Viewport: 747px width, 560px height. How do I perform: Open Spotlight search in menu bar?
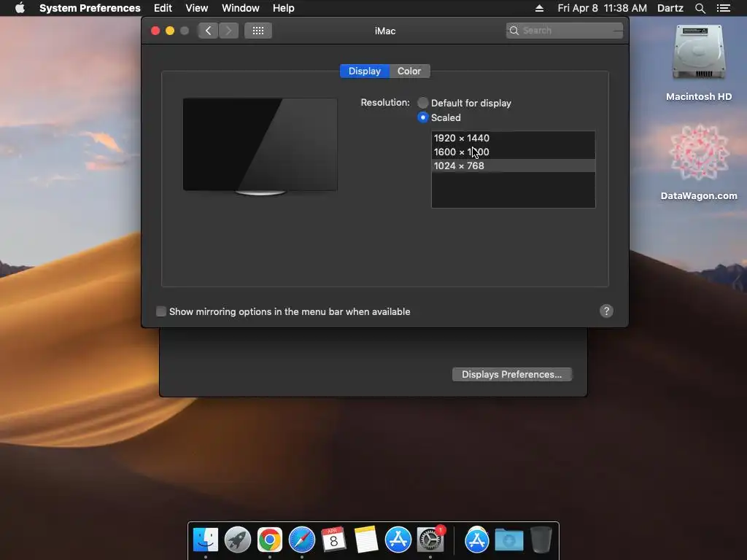click(x=700, y=8)
